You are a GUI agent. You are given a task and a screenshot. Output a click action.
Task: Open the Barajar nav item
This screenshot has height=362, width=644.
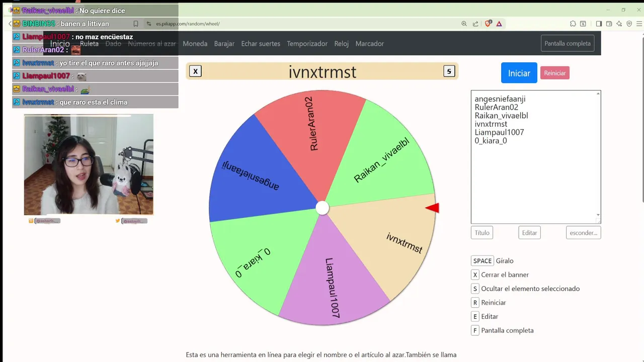pyautogui.click(x=224, y=44)
